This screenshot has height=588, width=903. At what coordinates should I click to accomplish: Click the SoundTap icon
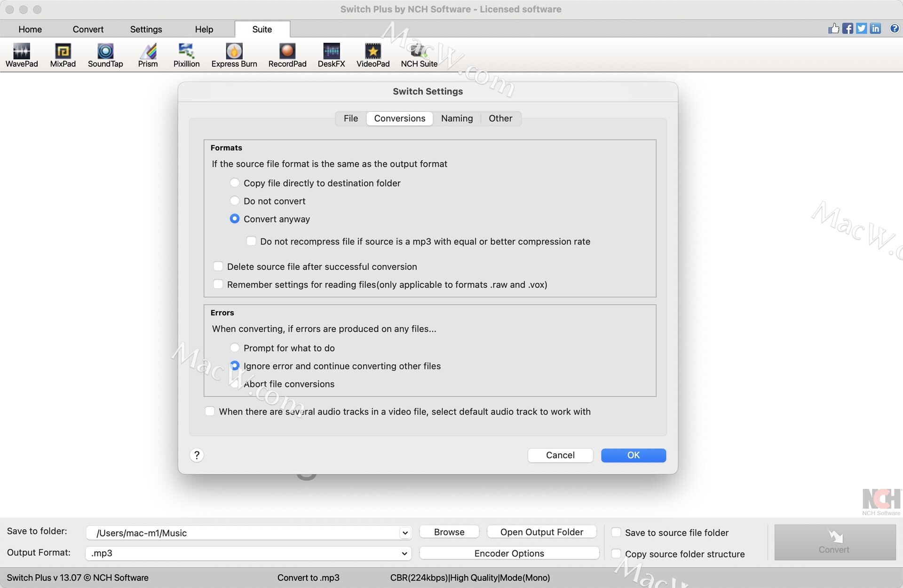(105, 55)
